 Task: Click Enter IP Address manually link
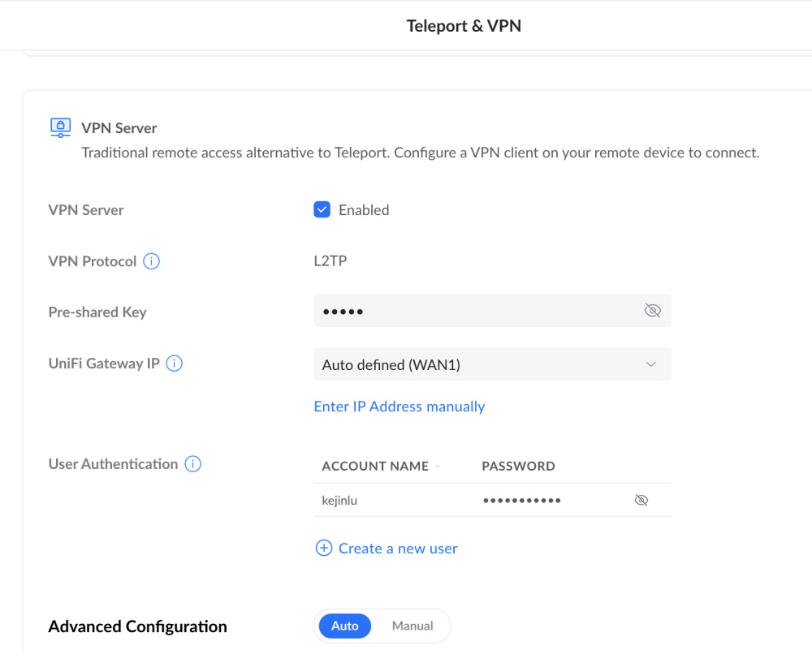click(x=399, y=407)
